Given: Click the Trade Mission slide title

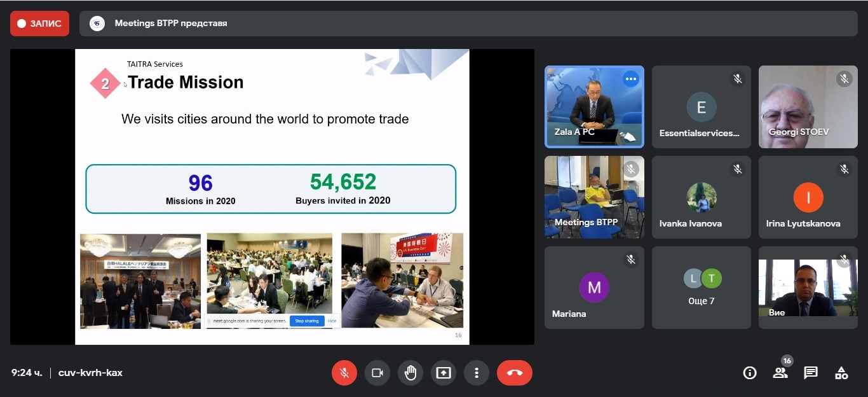Looking at the screenshot, I should tap(186, 82).
